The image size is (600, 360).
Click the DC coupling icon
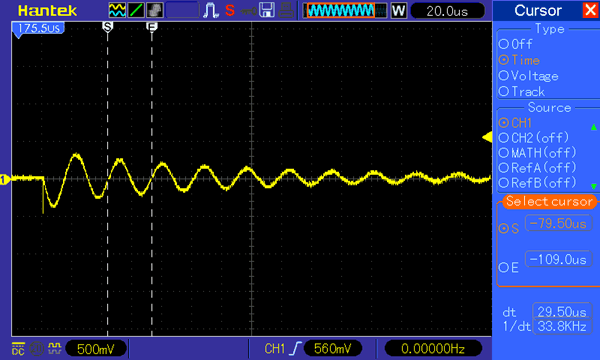pos(18,349)
